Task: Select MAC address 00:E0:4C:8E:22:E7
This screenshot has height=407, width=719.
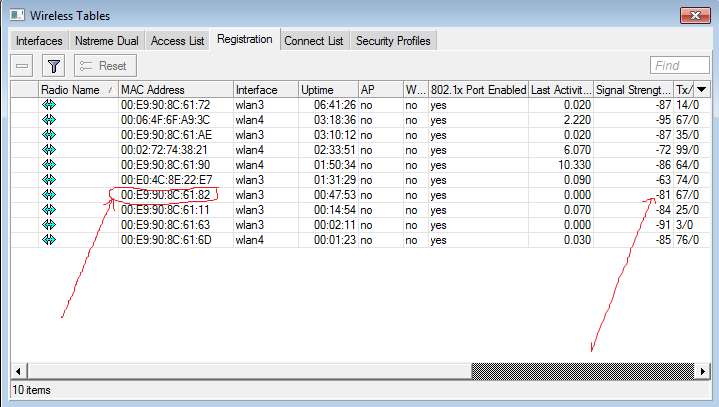Action: [x=167, y=180]
